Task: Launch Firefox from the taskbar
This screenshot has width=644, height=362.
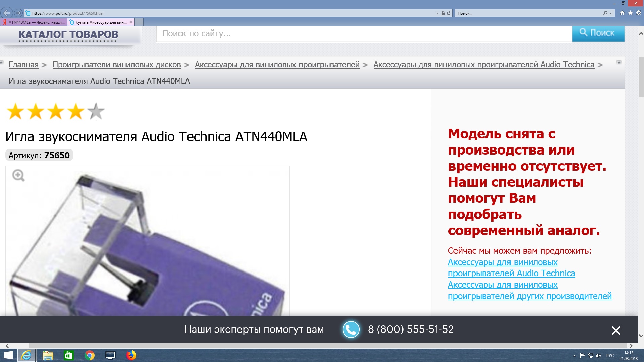Action: tap(131, 355)
